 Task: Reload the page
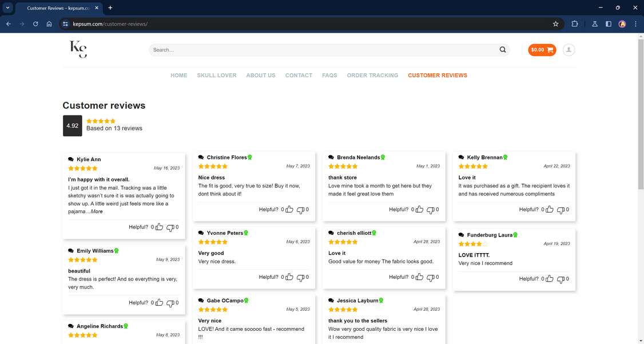35,24
